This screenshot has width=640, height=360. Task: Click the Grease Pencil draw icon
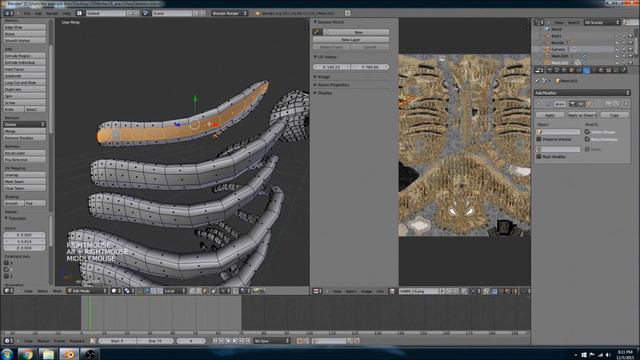pyautogui.click(x=317, y=32)
